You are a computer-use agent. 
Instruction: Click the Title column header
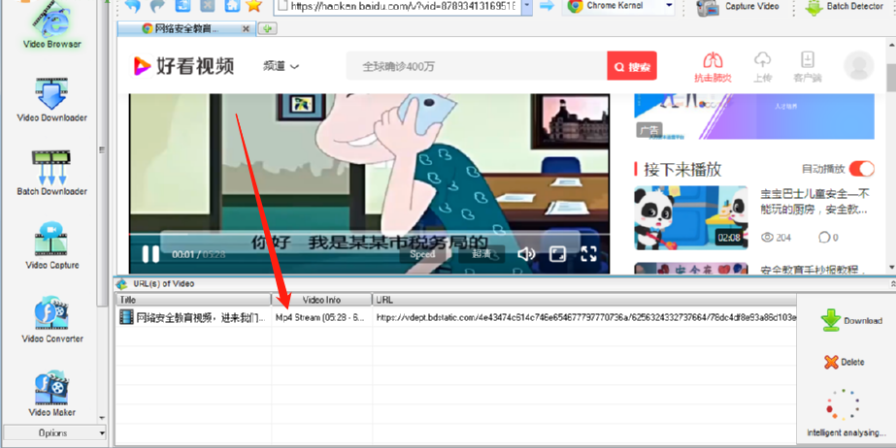[x=193, y=300]
